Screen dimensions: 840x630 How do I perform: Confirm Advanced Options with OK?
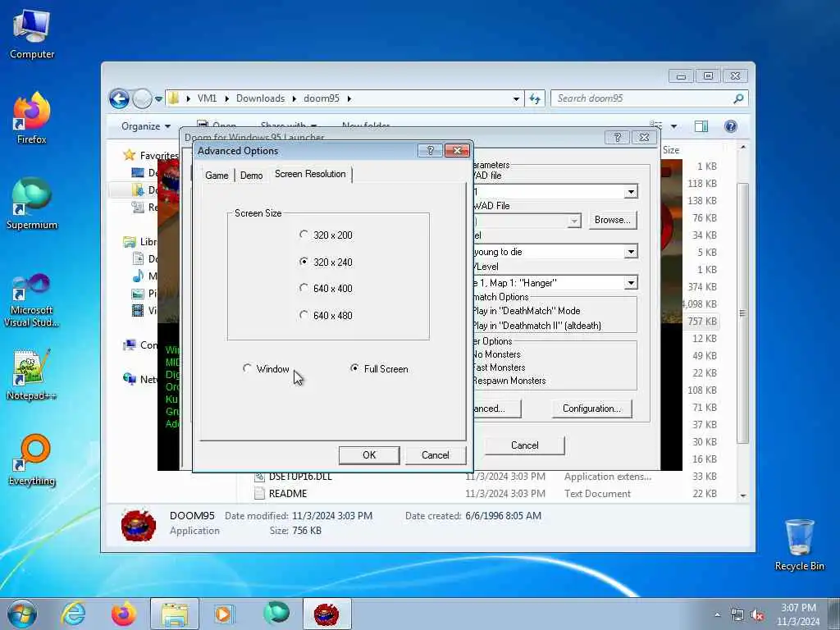pyautogui.click(x=369, y=454)
